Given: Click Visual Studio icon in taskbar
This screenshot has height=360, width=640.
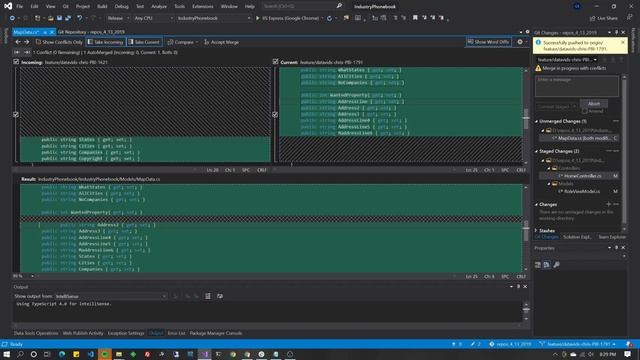Looking at the screenshot, I should tap(204, 354).
